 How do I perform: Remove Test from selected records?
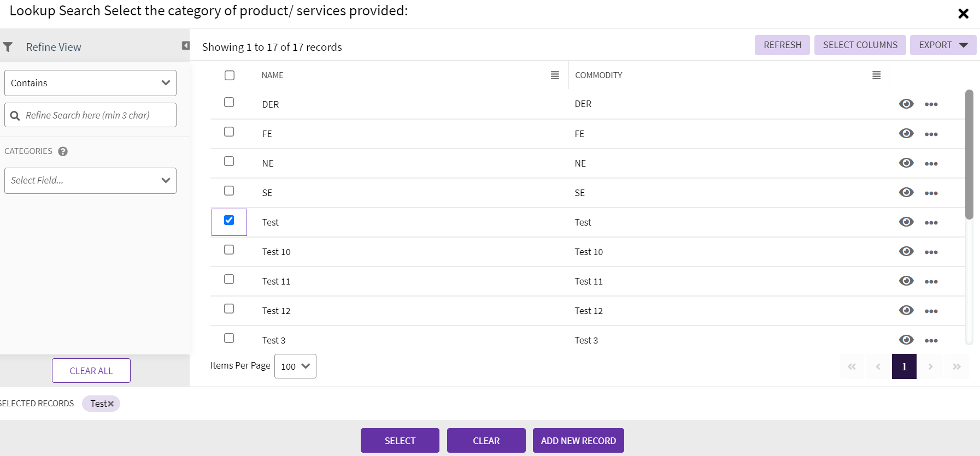(x=111, y=404)
